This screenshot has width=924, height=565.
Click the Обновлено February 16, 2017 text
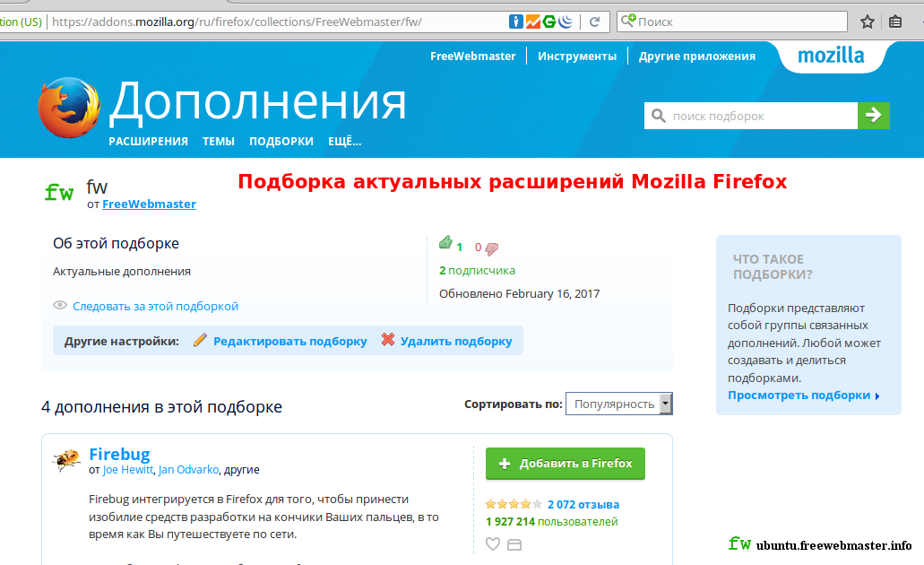[x=519, y=293]
